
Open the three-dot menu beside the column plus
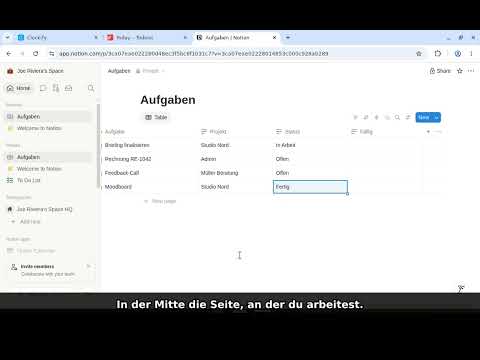tap(439, 132)
